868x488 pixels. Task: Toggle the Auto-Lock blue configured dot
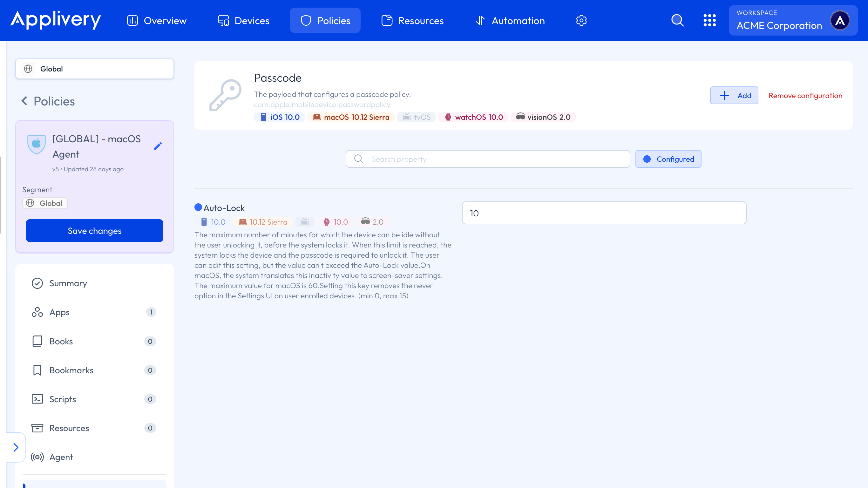pos(198,207)
